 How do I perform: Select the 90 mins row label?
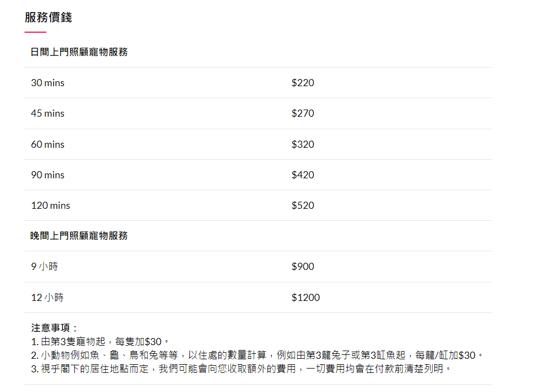47,174
